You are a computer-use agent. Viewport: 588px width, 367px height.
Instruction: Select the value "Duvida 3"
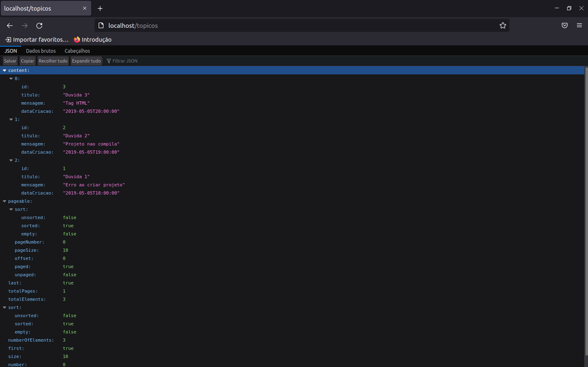coord(76,95)
